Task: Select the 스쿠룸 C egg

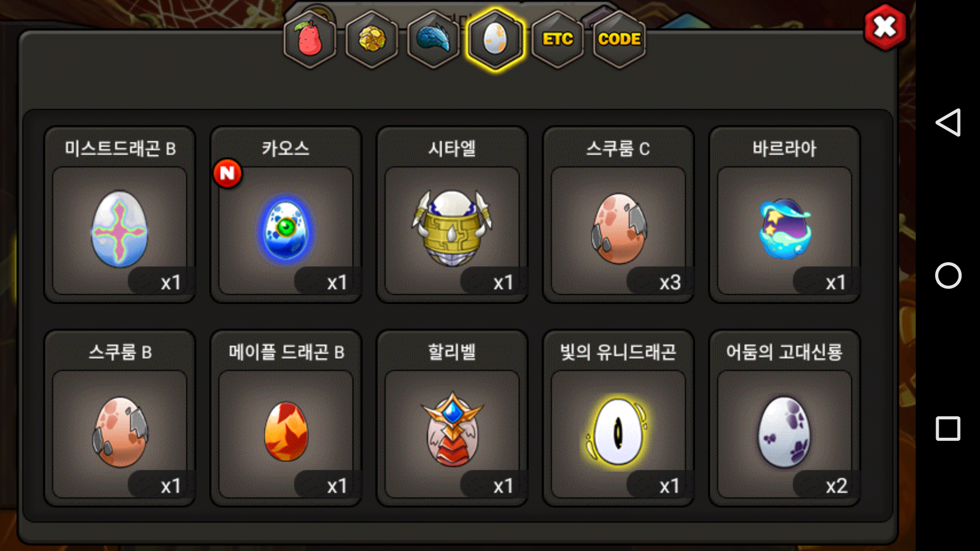Action: (x=618, y=215)
